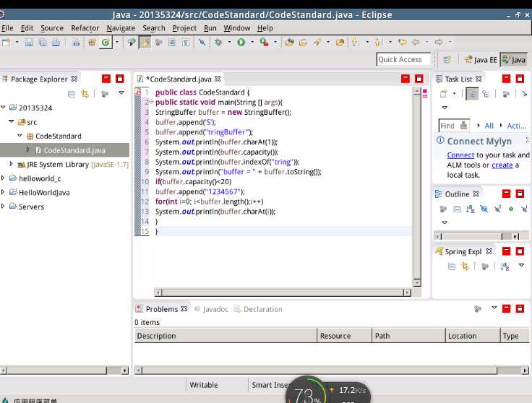Switch to the Javadoc tab
This screenshot has height=403, width=532.
click(x=212, y=309)
